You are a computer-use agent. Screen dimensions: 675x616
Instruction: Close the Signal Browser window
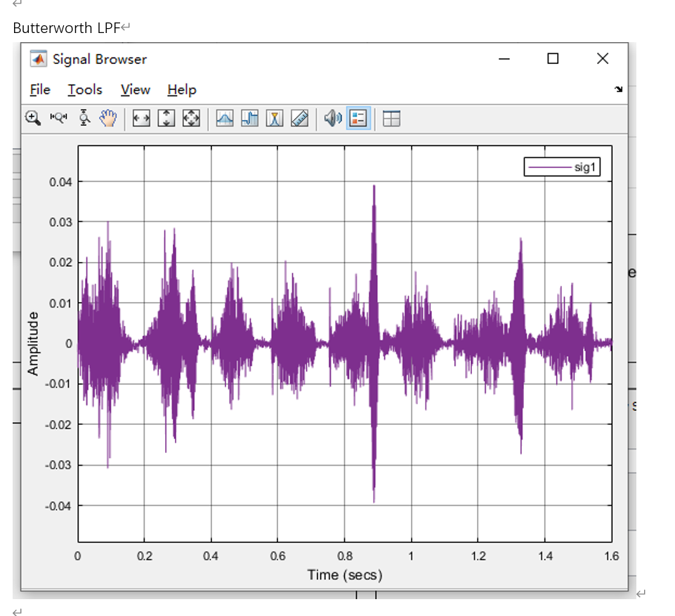point(603,58)
